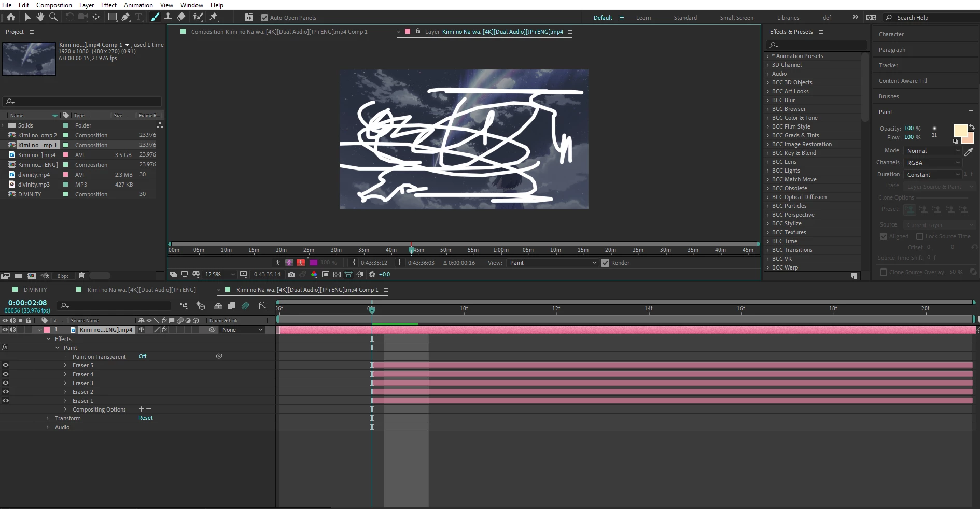Screen dimensions: 980x509
Task: Switch to the Learn workspace
Action: click(643, 18)
